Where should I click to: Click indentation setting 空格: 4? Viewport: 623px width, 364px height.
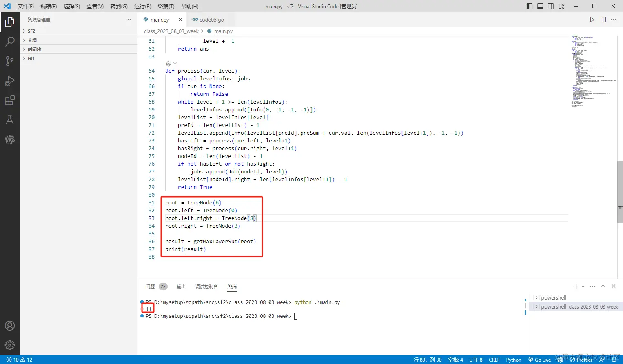tap(455, 360)
